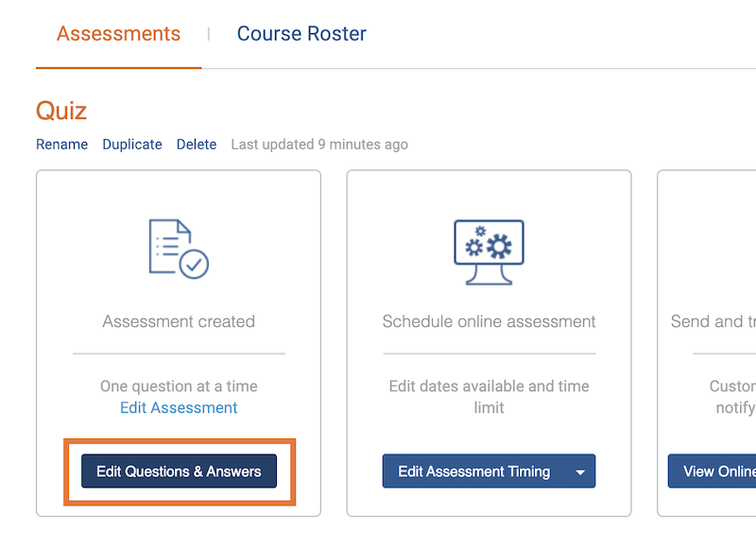Open the Assessments tab
The width and height of the screenshot is (756, 548).
118,33
